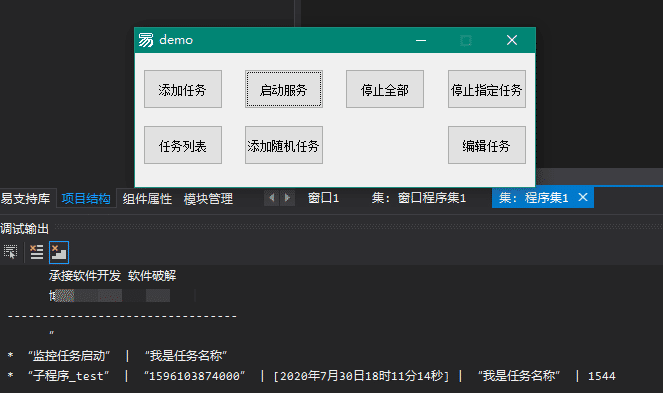Click the select-all icon in debug output toolbar

coord(11,252)
